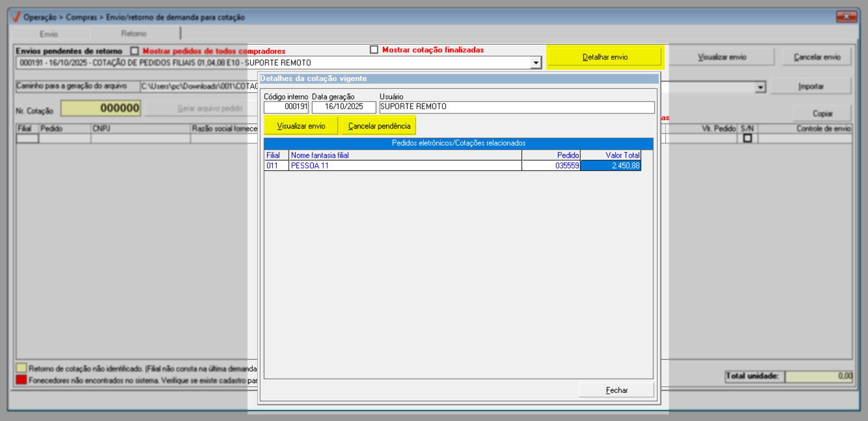Viewport: 868px width, 421px height.
Task: Click Cancelar pendência button
Action: pos(378,126)
